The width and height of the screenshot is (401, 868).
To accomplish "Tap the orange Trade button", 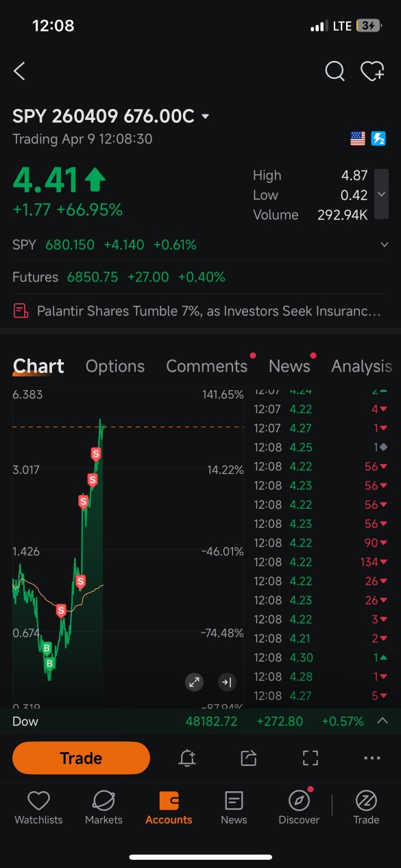I will [x=81, y=758].
